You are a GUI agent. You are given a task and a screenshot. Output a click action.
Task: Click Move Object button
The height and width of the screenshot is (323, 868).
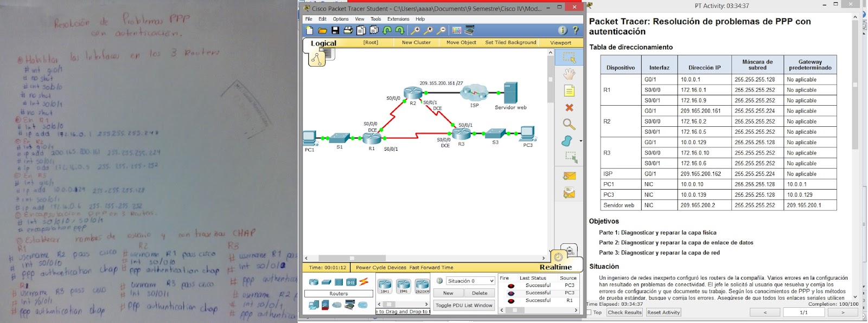[x=461, y=42]
